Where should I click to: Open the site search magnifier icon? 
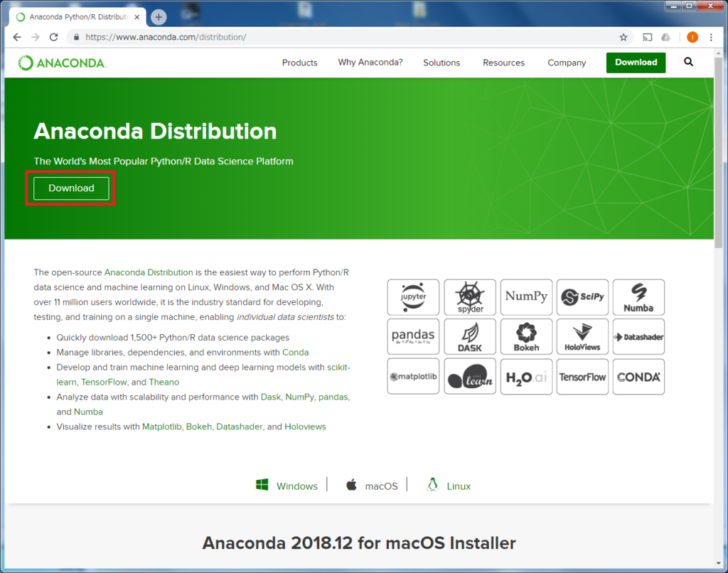pyautogui.click(x=688, y=62)
